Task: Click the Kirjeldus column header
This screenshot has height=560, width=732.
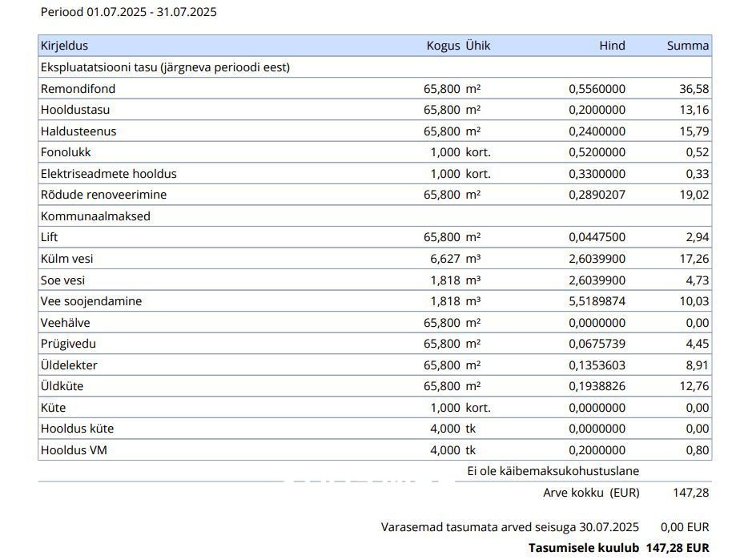Action: 64,46
